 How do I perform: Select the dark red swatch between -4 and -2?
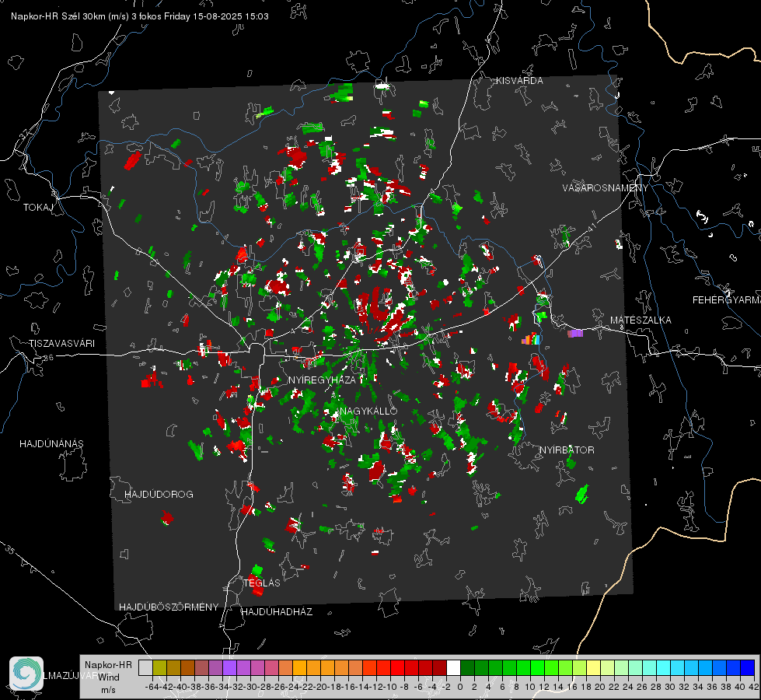(x=439, y=667)
